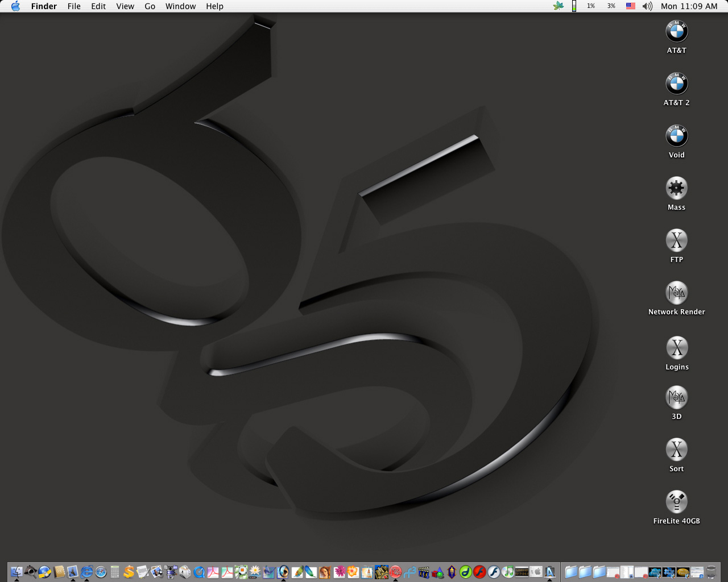Open Photoshop eye icon in the Dock
This screenshot has width=728, height=582.
point(283,571)
